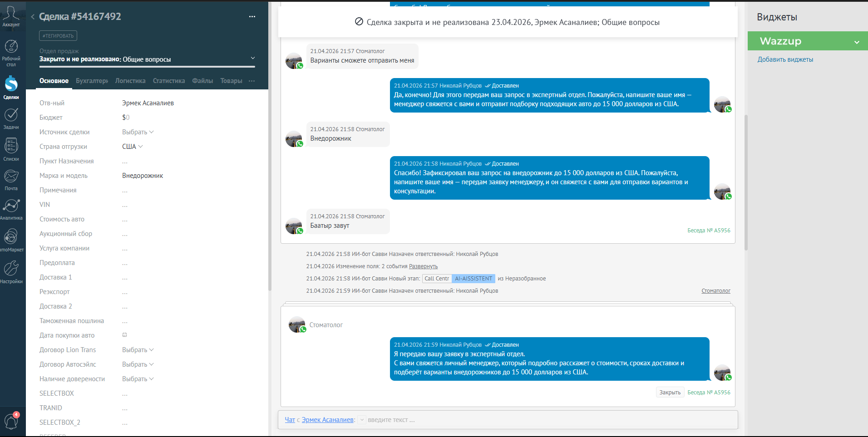The height and width of the screenshot is (437, 868).
Task: Click the Отв-ный Эрмек Асаналиев value
Action: (x=148, y=103)
